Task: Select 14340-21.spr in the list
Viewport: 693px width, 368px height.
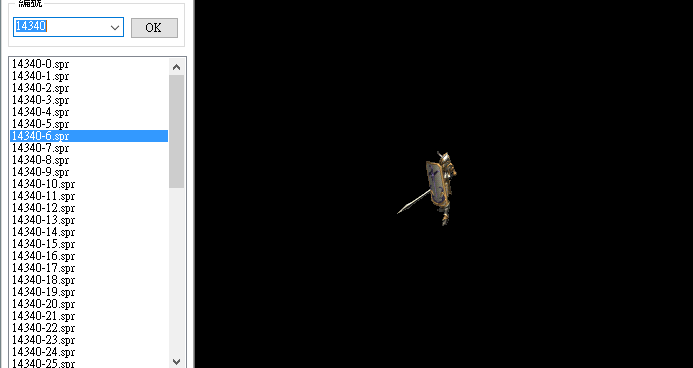Action: pos(89,316)
